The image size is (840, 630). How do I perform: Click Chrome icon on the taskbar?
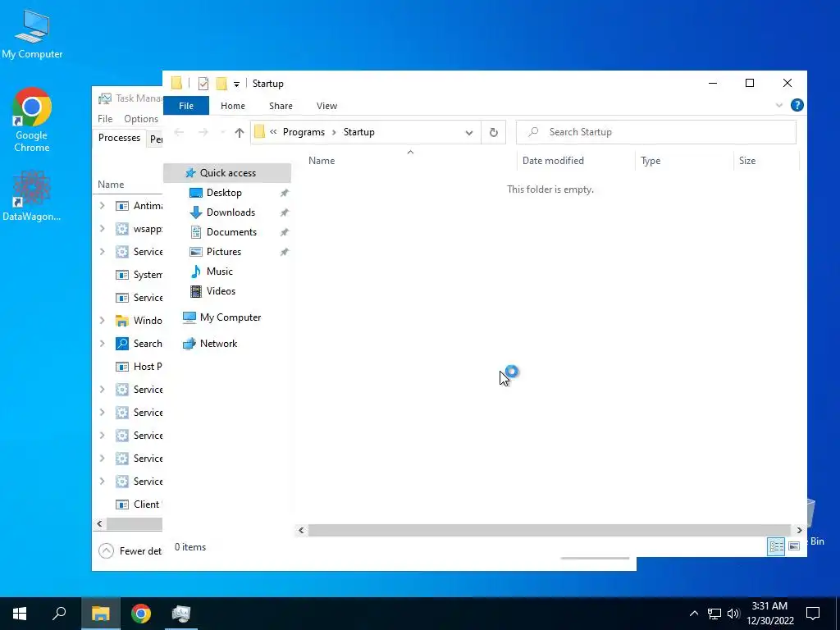[x=141, y=614]
